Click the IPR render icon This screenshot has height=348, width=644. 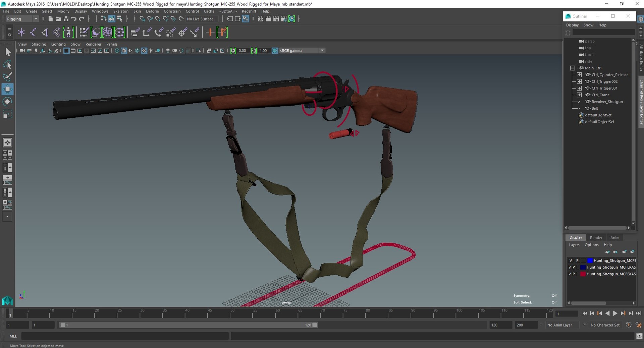tap(276, 19)
